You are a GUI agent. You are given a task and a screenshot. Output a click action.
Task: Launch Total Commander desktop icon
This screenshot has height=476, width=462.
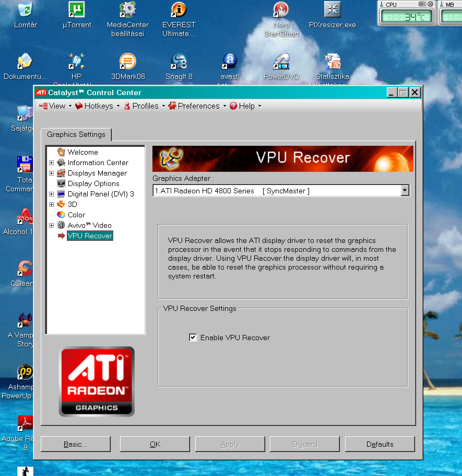click(25, 164)
